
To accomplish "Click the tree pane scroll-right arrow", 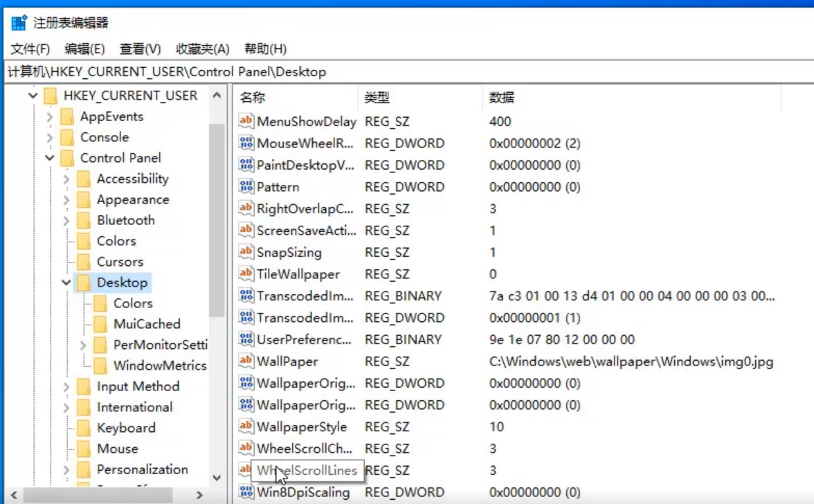I will [x=199, y=495].
